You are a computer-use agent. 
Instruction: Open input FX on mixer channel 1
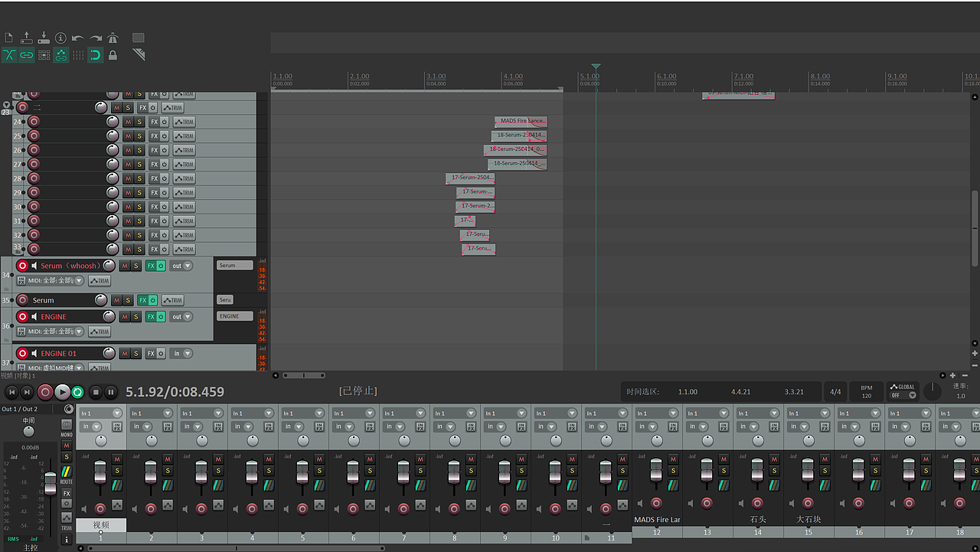click(x=117, y=426)
